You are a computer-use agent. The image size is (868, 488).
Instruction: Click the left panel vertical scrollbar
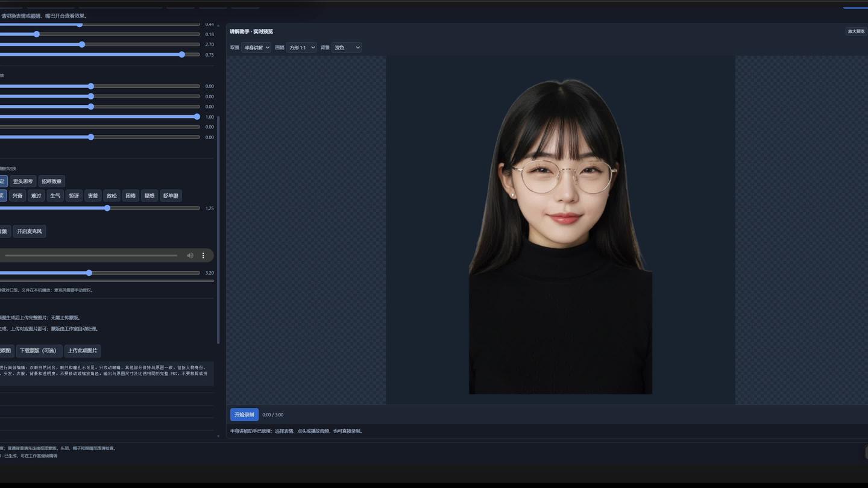click(x=218, y=229)
